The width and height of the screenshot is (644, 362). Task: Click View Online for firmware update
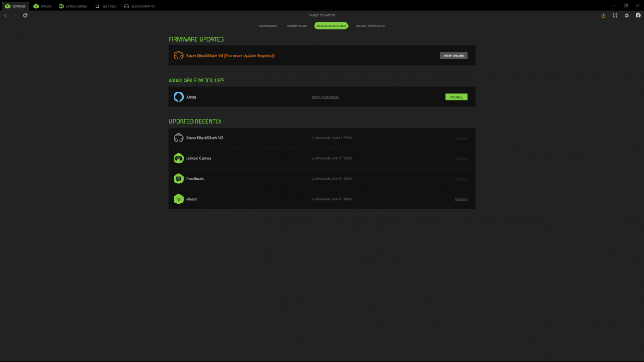pos(453,55)
